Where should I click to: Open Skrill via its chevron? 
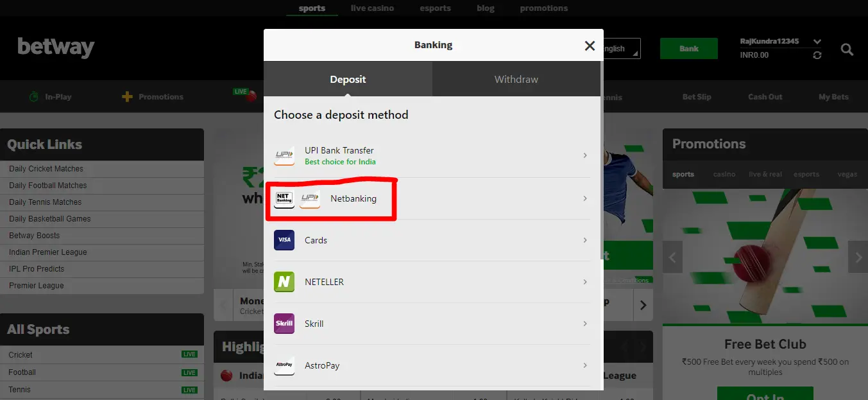[x=585, y=324]
